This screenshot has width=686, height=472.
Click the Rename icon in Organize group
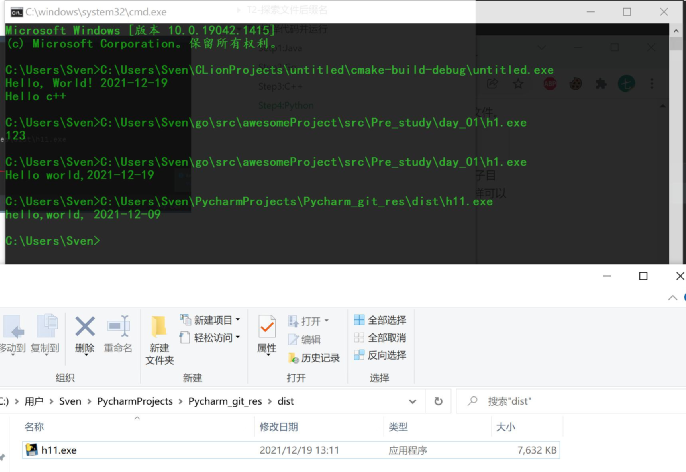118,326
